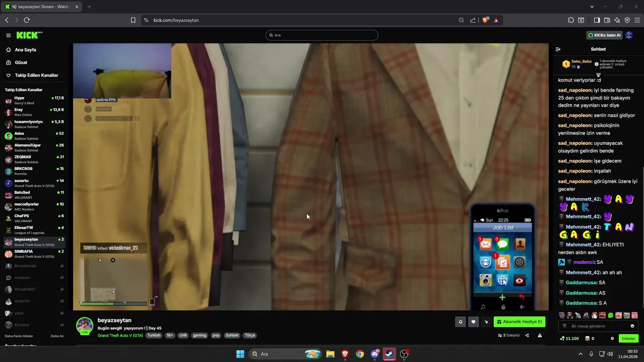Screen dimensions: 644x362
Task: Click the beyazseytan streamer avatar below the video
Action: (x=85, y=325)
